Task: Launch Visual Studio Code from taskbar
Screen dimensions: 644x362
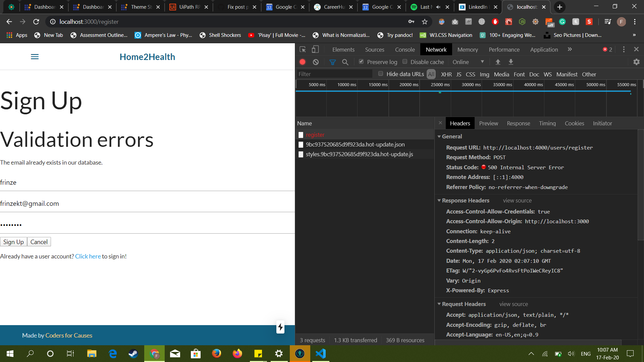Action: pyautogui.click(x=320, y=354)
